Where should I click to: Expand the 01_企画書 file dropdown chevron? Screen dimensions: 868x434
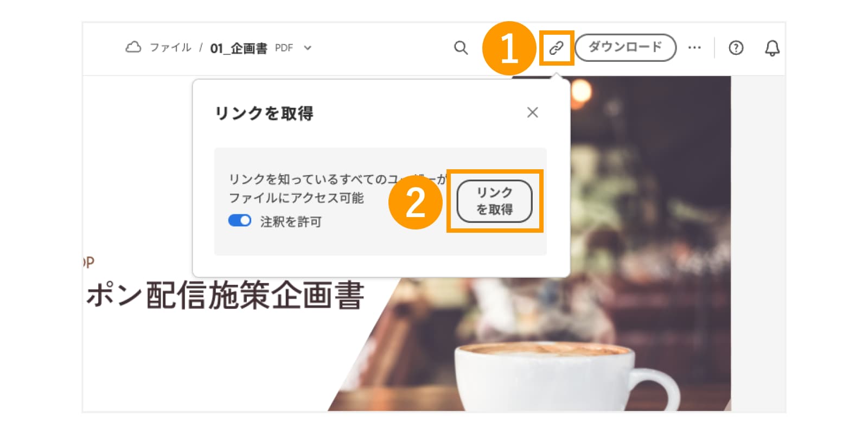308,48
